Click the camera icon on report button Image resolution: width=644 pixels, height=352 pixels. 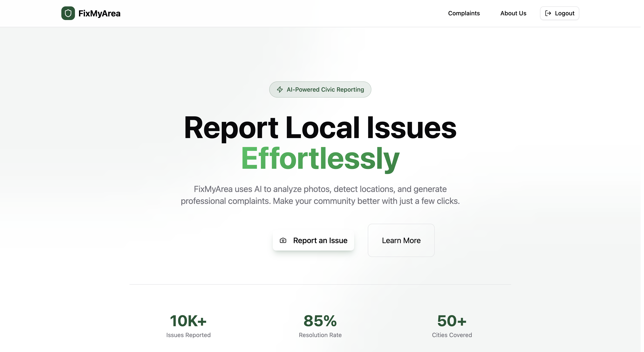coord(283,240)
